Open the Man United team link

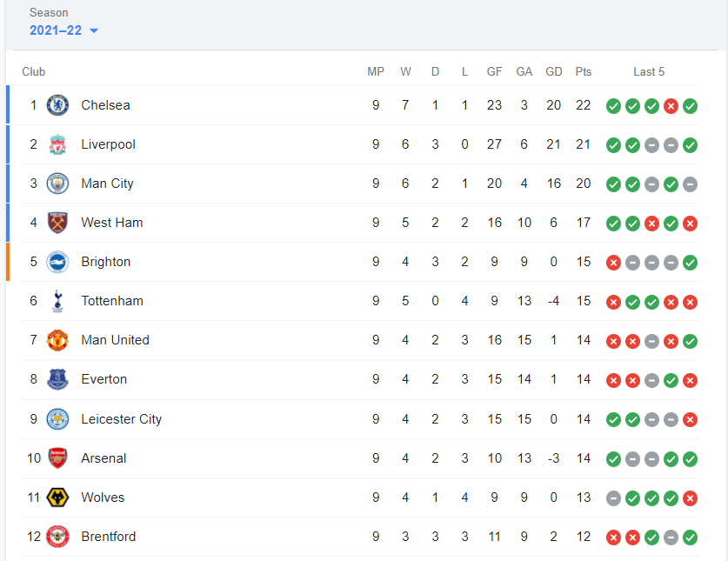tap(115, 340)
